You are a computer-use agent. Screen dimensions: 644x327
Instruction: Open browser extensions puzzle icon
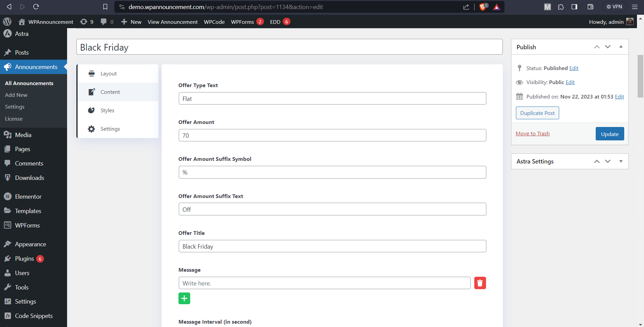561,7
